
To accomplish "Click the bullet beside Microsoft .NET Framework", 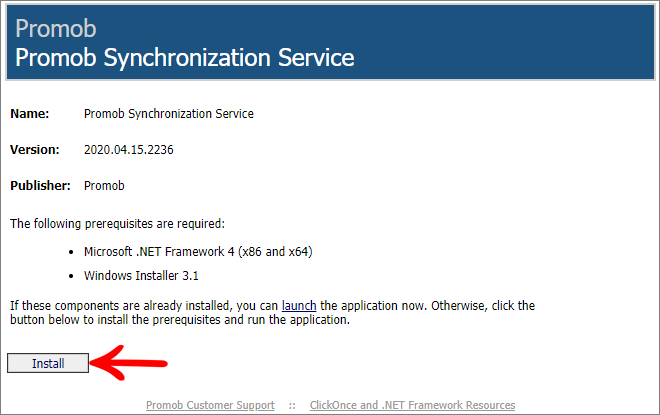I will [x=71, y=252].
